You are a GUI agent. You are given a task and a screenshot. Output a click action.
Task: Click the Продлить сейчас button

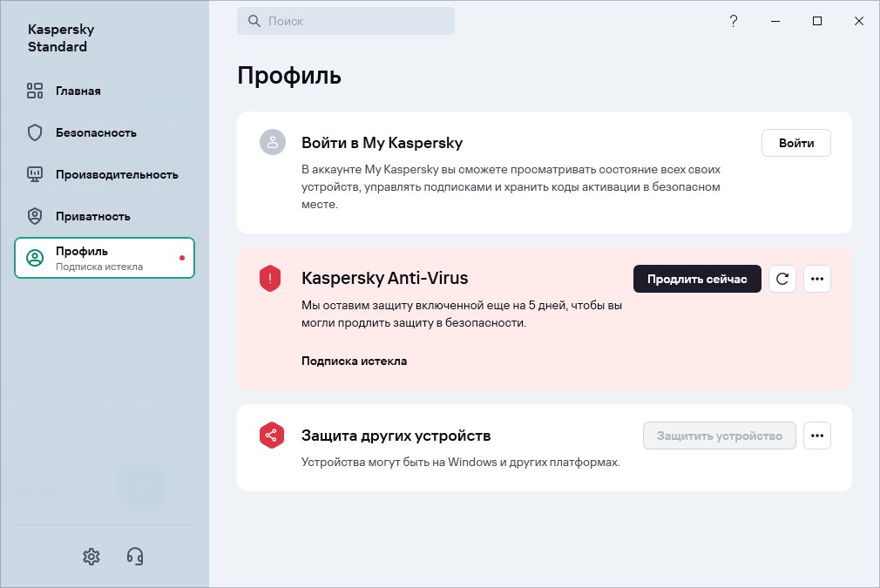tap(697, 279)
